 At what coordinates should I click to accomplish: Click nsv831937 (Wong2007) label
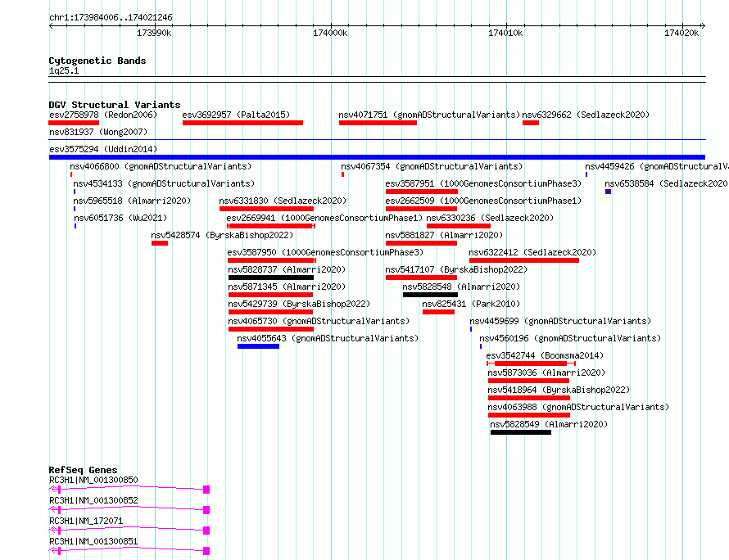[x=98, y=132]
